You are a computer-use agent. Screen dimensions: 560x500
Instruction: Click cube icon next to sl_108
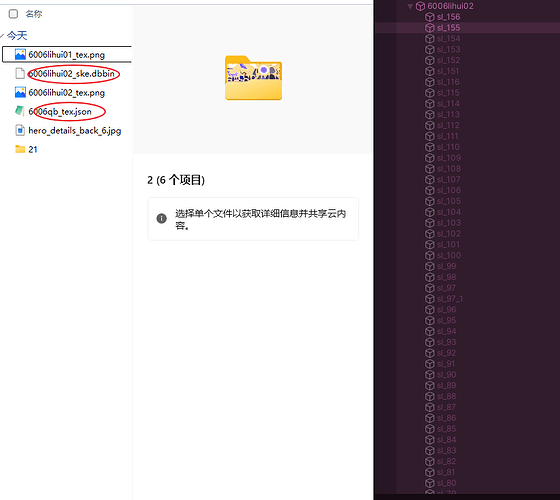coord(430,169)
